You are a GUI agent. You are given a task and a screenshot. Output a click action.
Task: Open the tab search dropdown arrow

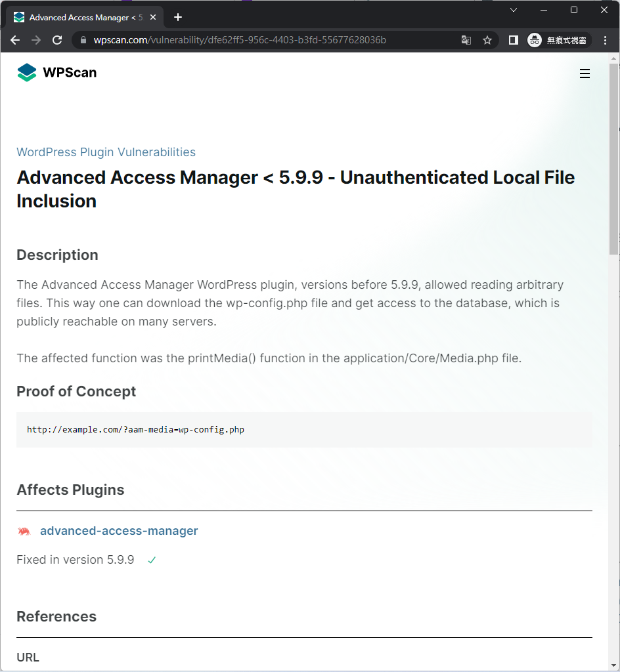513,10
